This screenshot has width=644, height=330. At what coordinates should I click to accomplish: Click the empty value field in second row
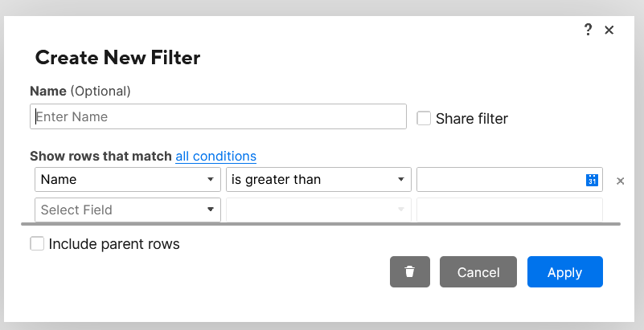[509, 210]
